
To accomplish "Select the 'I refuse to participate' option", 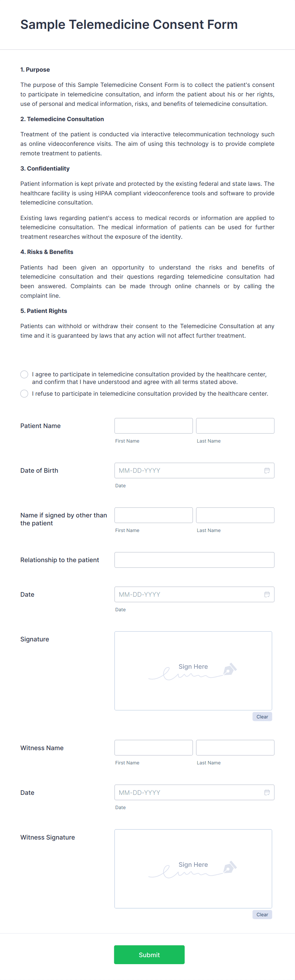I will coord(24,393).
